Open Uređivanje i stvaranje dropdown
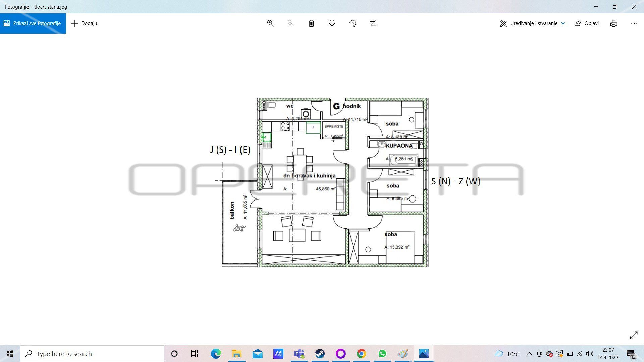The height and width of the screenshot is (362, 644). (x=532, y=23)
